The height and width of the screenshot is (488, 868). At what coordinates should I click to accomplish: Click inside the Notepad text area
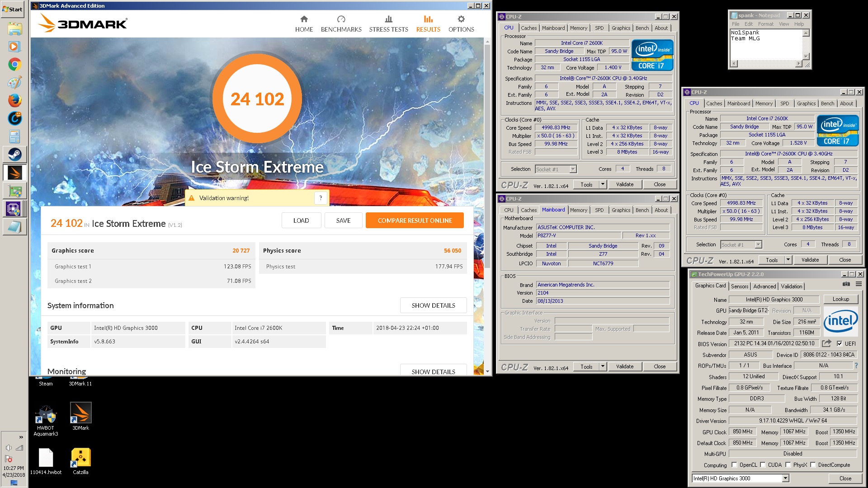pos(766,44)
